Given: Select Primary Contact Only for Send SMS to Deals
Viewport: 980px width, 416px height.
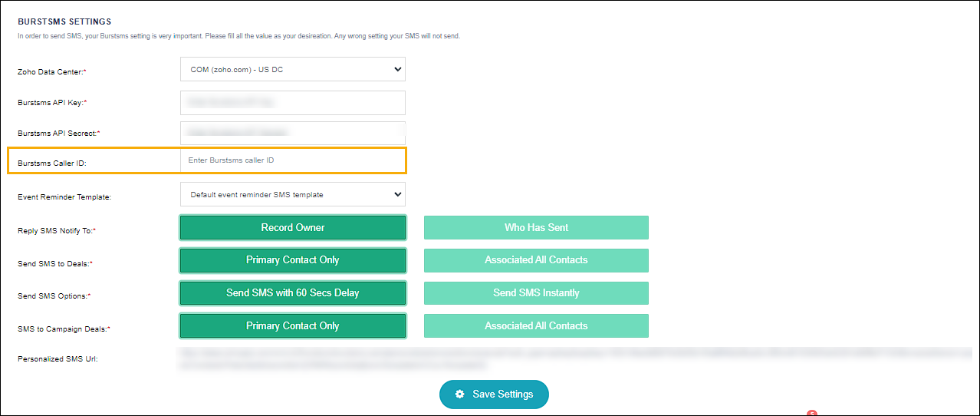Looking at the screenshot, I should 293,260.
